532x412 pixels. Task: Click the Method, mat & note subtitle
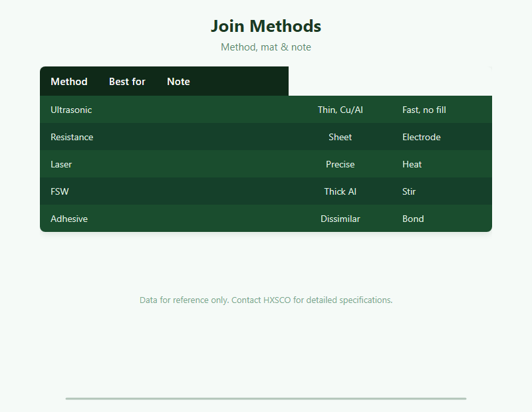click(266, 47)
